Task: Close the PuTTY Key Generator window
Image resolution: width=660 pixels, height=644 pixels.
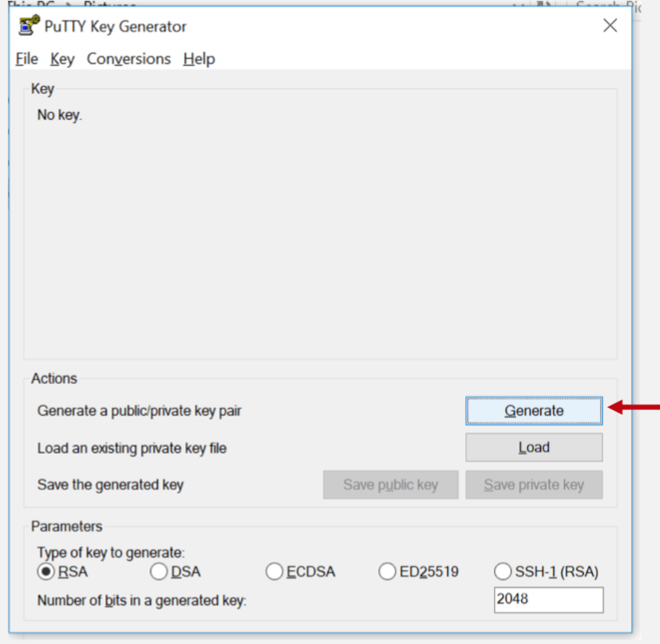Action: [x=610, y=26]
